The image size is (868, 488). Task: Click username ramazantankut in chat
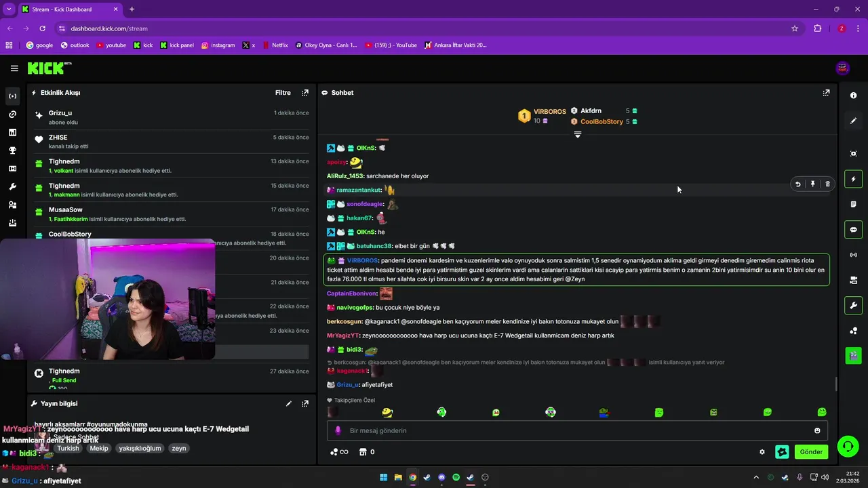click(x=359, y=190)
